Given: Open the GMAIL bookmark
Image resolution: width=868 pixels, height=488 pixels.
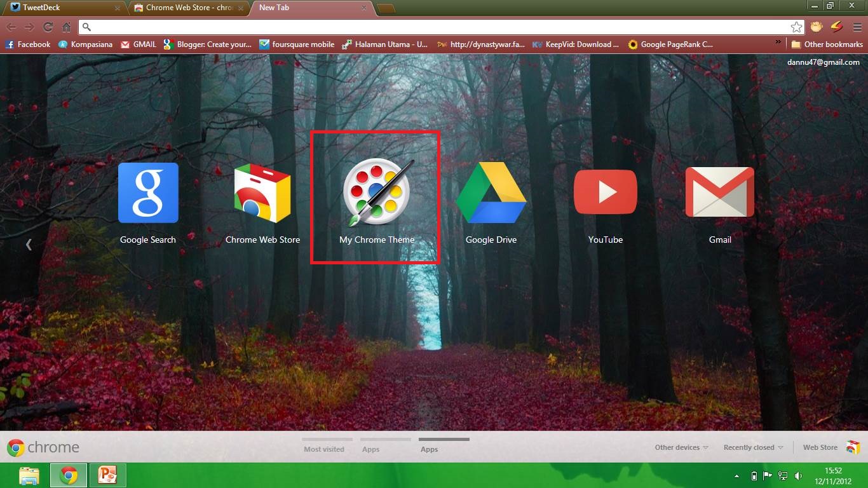Looking at the screenshot, I should (139, 44).
